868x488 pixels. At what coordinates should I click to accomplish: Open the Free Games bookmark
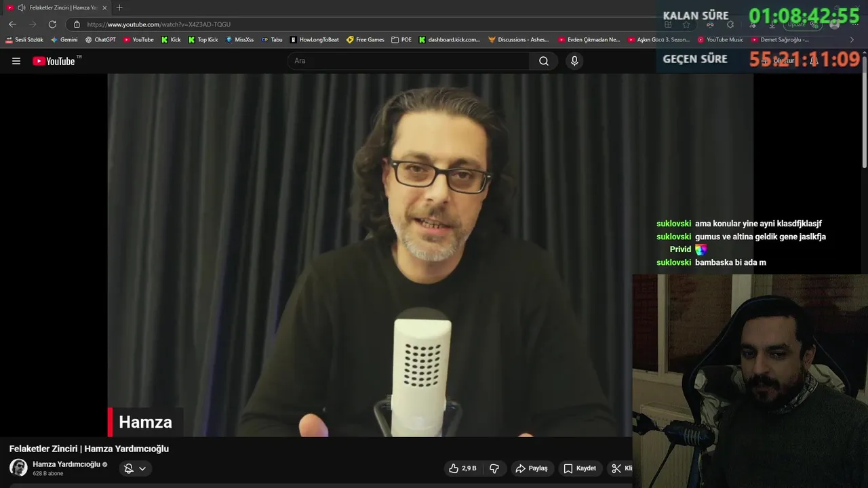click(x=365, y=40)
